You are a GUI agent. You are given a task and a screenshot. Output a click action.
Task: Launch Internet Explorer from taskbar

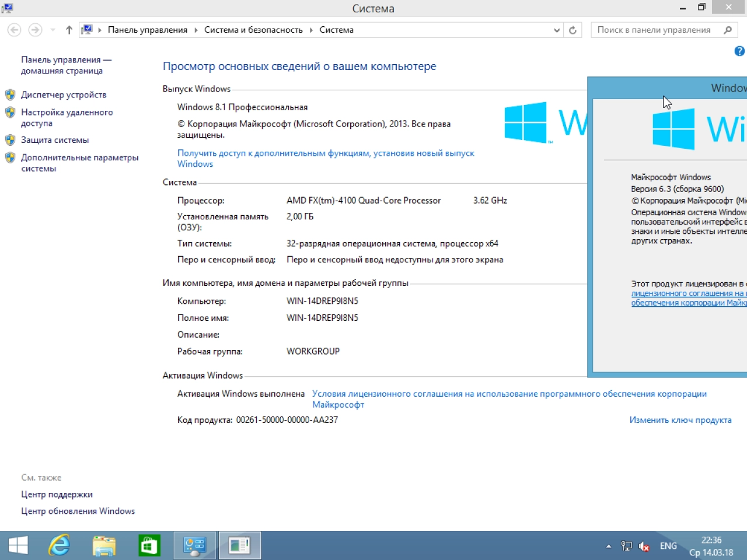coord(59,545)
